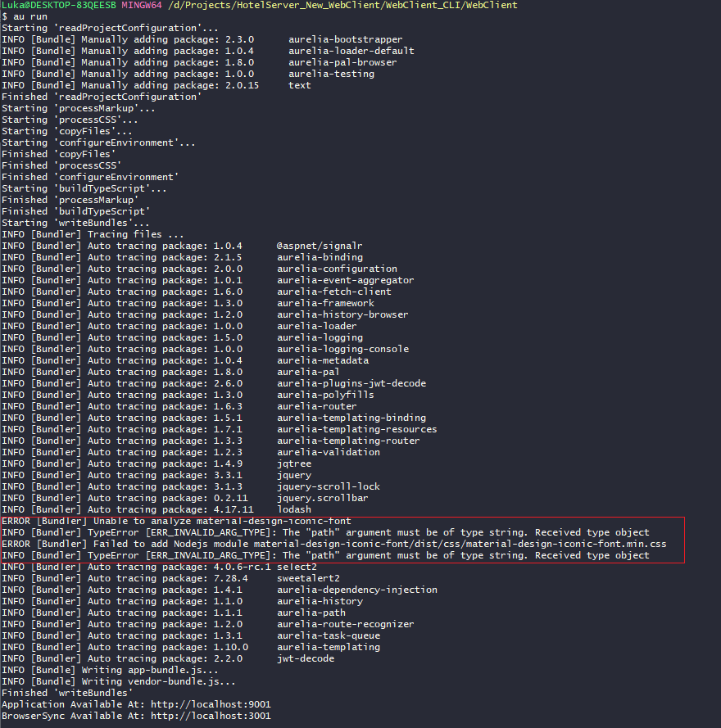Click the line Finished 'configureEnvironment'
This screenshot has width=721, height=728.
tap(90, 178)
